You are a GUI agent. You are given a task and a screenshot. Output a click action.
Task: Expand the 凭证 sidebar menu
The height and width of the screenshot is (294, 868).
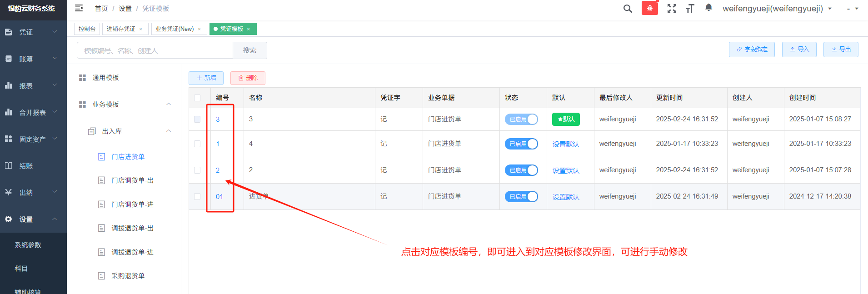(55, 32)
